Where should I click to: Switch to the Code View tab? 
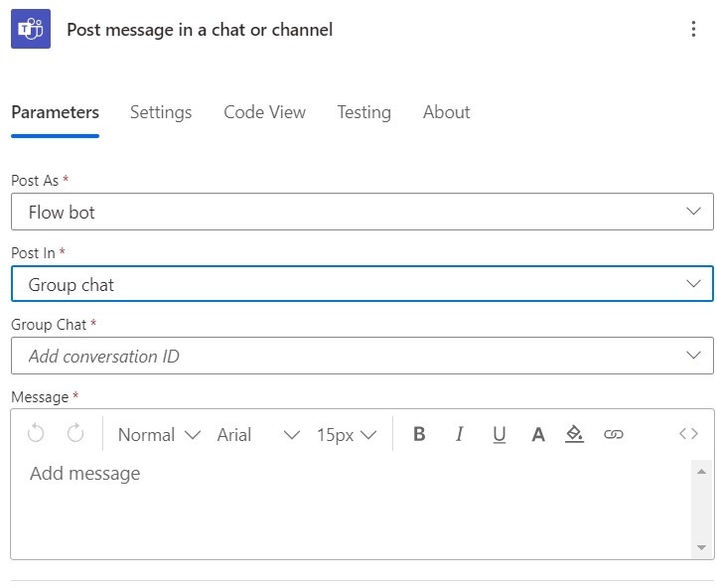coord(265,112)
